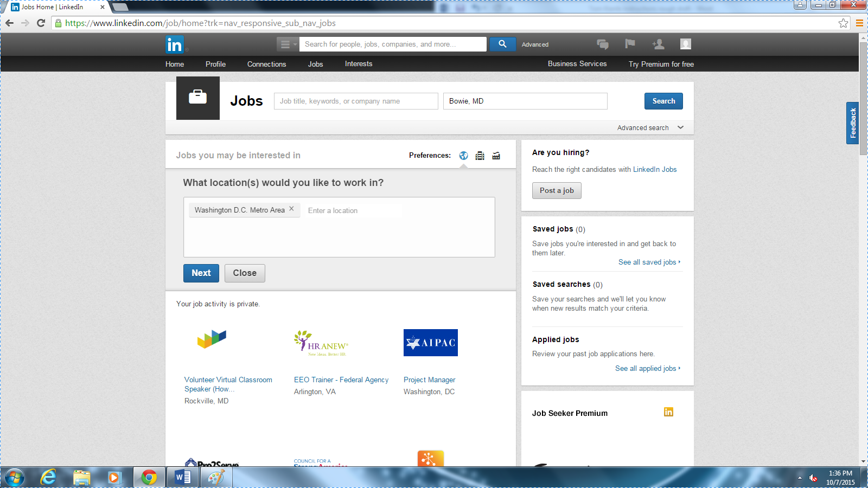This screenshot has width=868, height=488.
Task: Click the Advanced search link in header
Action: click(535, 44)
